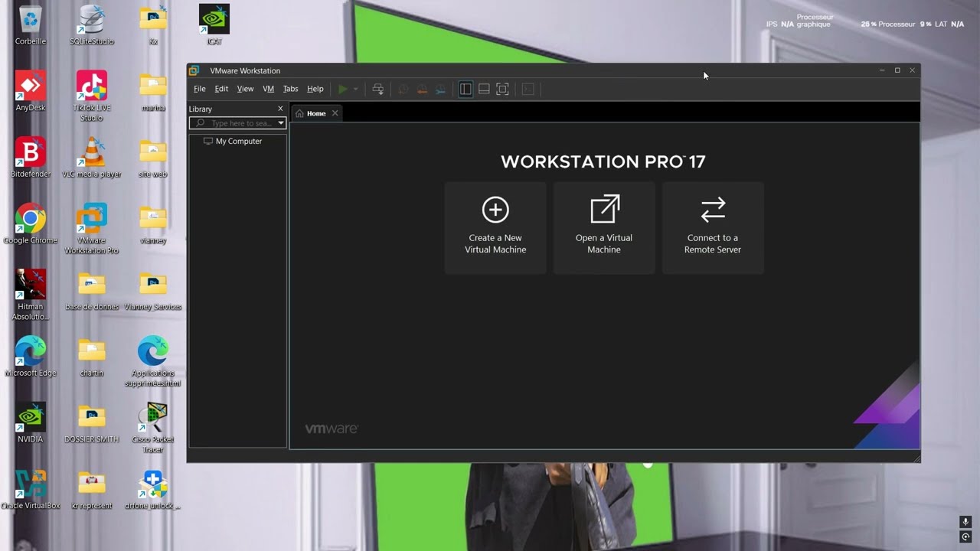Open the VM menu

click(x=268, y=89)
